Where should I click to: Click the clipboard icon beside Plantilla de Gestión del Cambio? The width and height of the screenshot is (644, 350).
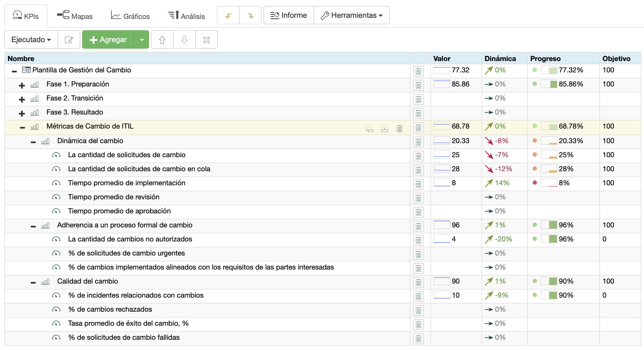tap(418, 71)
